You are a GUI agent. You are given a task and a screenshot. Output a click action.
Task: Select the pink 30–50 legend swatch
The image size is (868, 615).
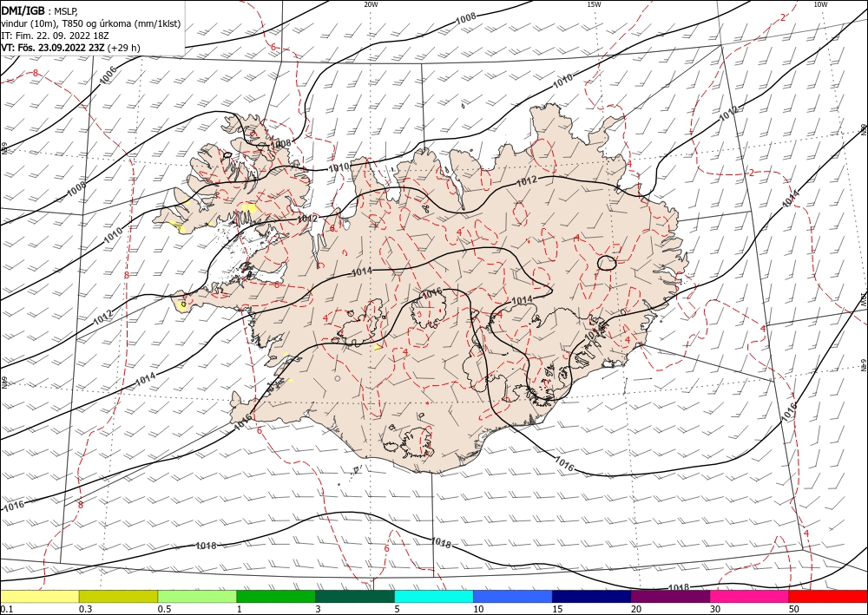750,596
